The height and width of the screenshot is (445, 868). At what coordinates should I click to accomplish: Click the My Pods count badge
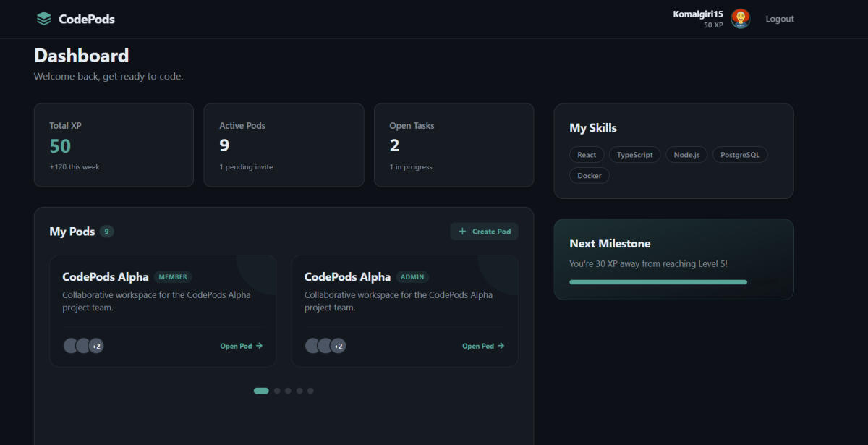[x=107, y=232]
